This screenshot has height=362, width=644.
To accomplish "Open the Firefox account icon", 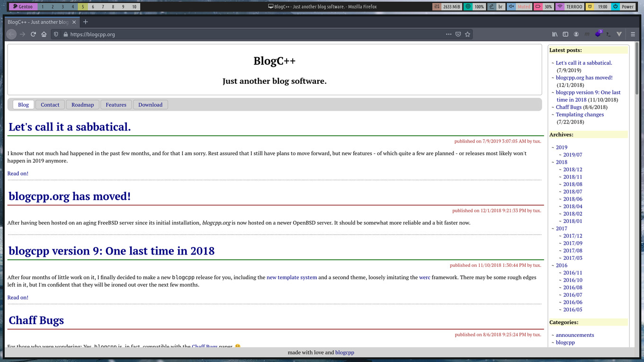I will pyautogui.click(x=576, y=34).
